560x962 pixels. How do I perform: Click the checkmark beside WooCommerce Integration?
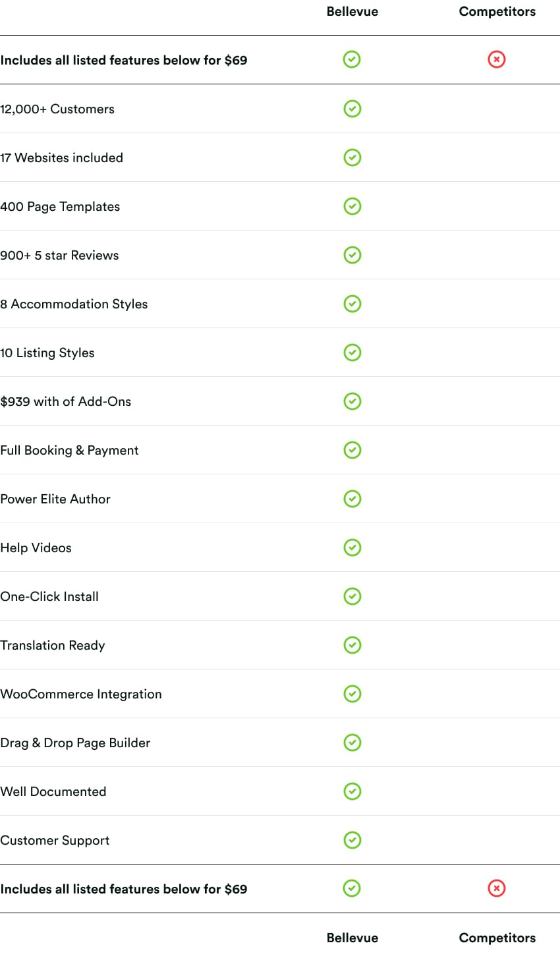click(352, 694)
